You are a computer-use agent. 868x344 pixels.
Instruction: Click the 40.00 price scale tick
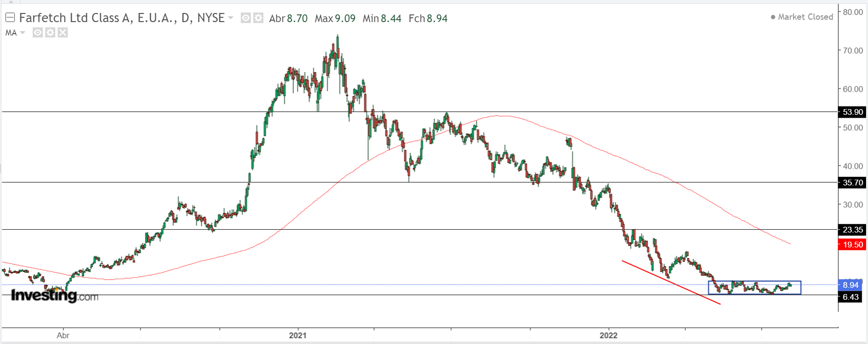pyautogui.click(x=853, y=166)
